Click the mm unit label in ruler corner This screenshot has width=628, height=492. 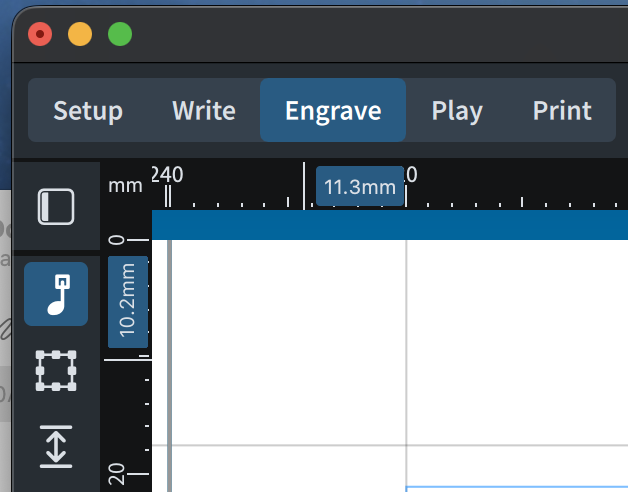(125, 185)
